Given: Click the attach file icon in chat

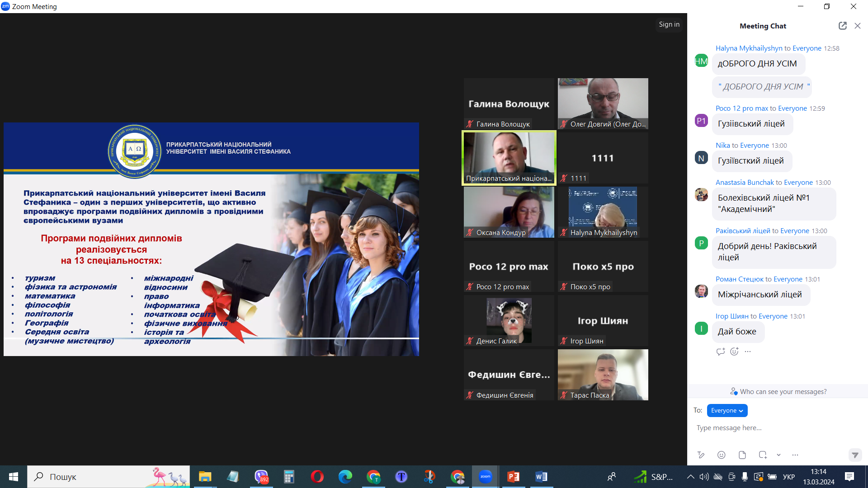Looking at the screenshot, I should tap(742, 455).
